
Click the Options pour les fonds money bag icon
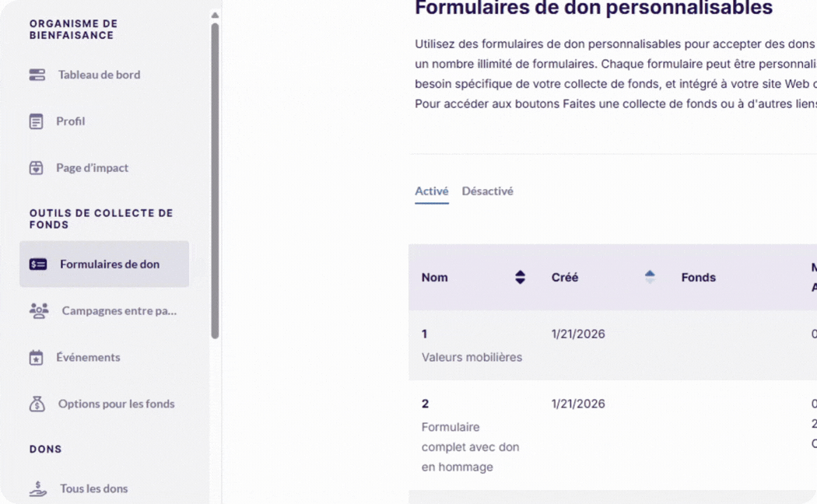click(37, 404)
